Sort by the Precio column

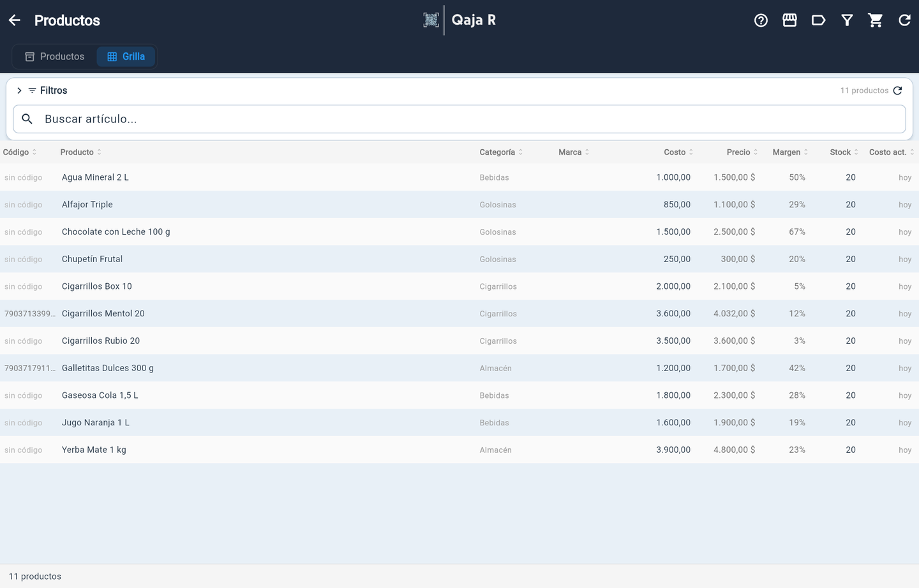(x=742, y=152)
